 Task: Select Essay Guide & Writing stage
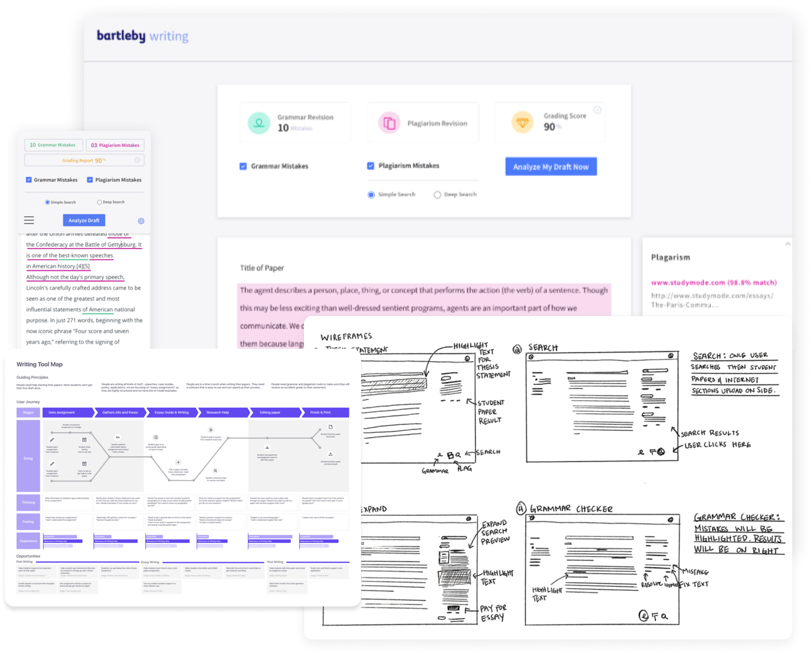[x=172, y=412]
